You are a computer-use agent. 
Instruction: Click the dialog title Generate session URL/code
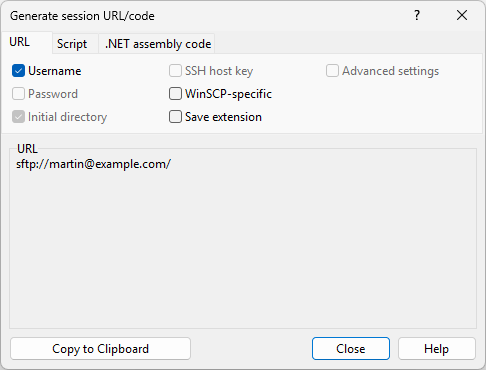coord(82,16)
